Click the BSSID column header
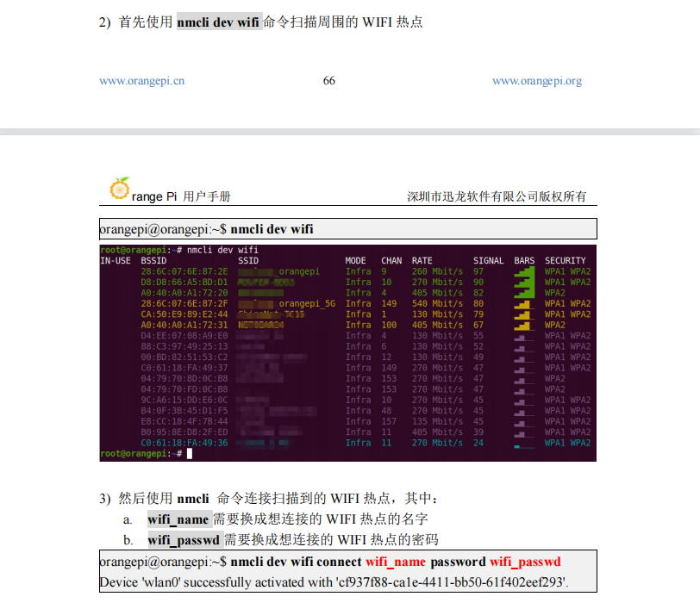This screenshot has width=700, height=609. point(153,260)
